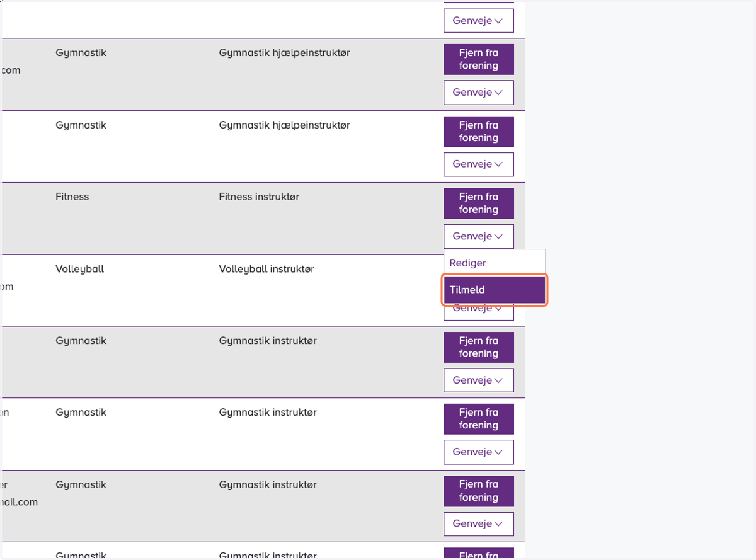Image resolution: width=756 pixels, height=560 pixels.
Task: Click Fjern fra forening for second Gymnastik instruktør
Action: tap(479, 419)
